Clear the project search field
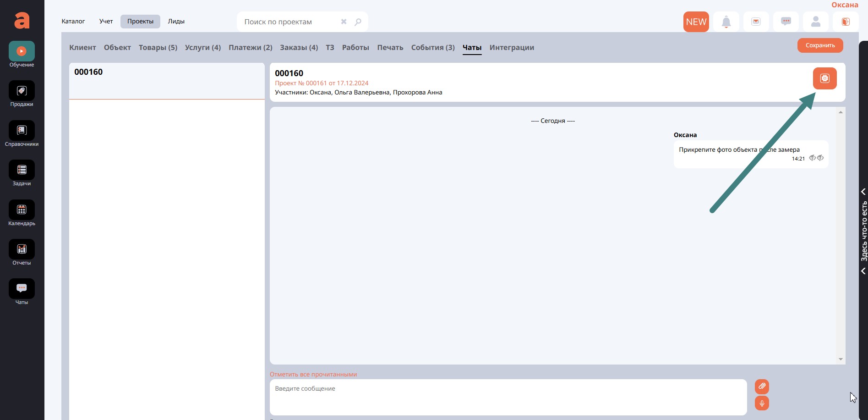This screenshot has width=868, height=420. click(344, 22)
